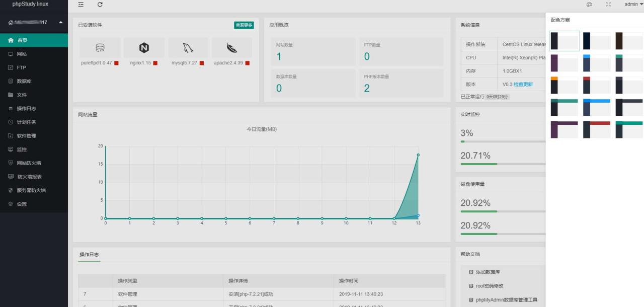Viewport: 644px width, 307px height.
Task: Open 网站 in the sidebar
Action: tap(22, 54)
